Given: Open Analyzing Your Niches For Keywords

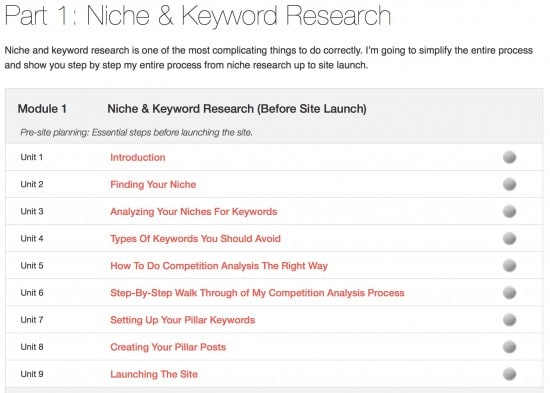Looking at the screenshot, I should [194, 212].
